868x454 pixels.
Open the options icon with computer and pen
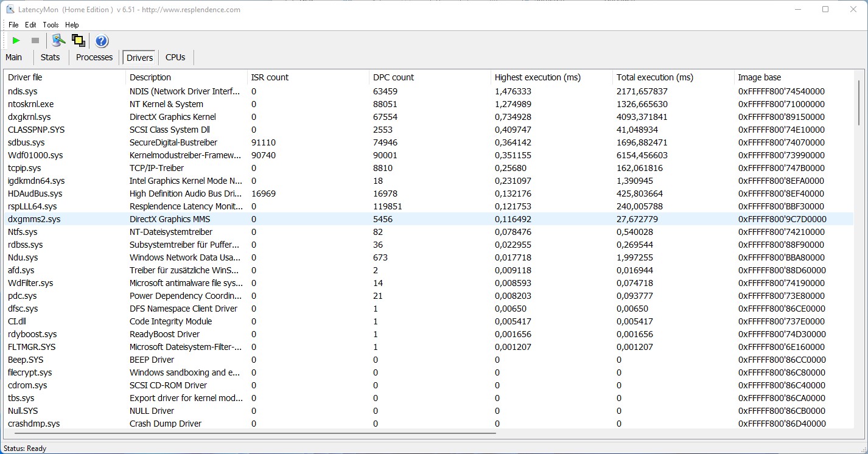pos(58,41)
